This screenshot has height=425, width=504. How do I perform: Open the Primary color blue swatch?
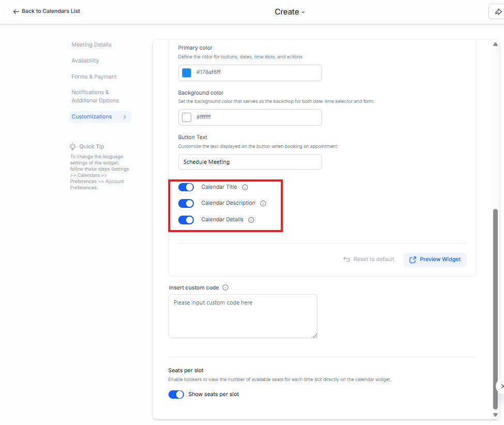point(187,73)
